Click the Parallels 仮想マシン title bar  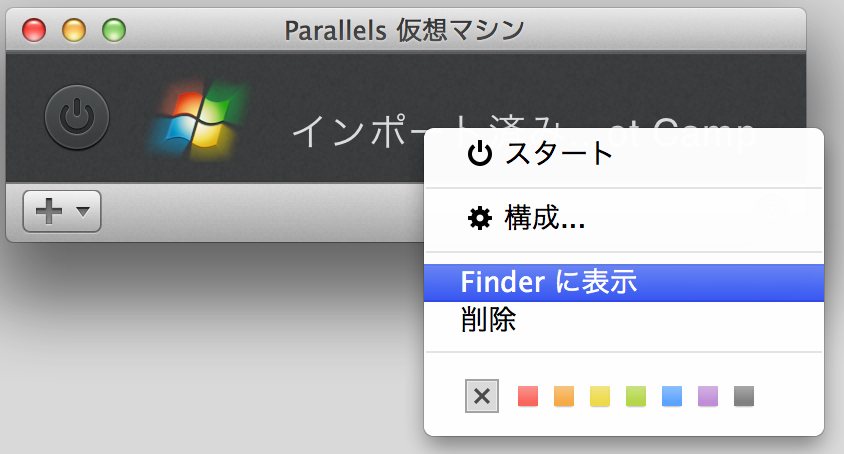point(404,30)
